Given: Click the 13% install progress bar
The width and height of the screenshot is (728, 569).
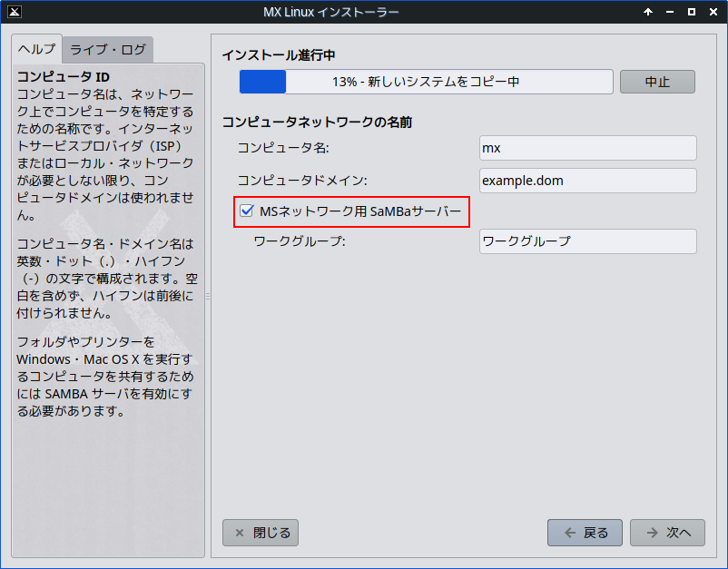Looking at the screenshot, I should click(427, 82).
